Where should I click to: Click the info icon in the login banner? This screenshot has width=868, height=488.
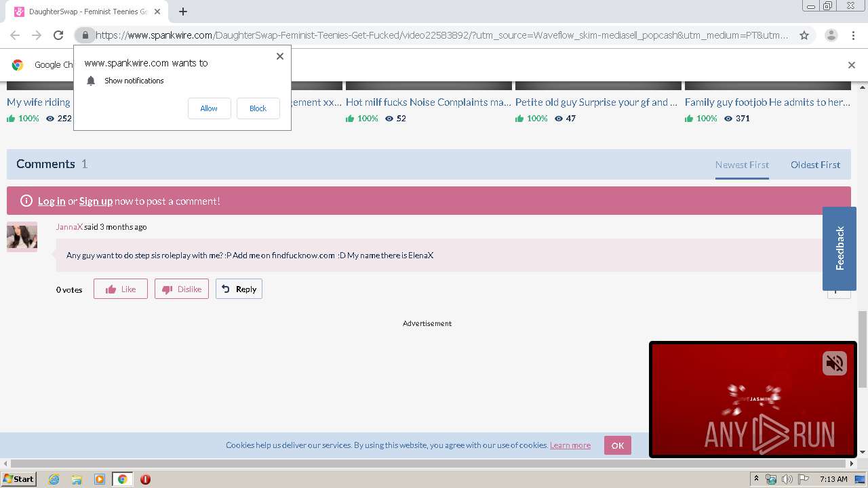(26, 201)
